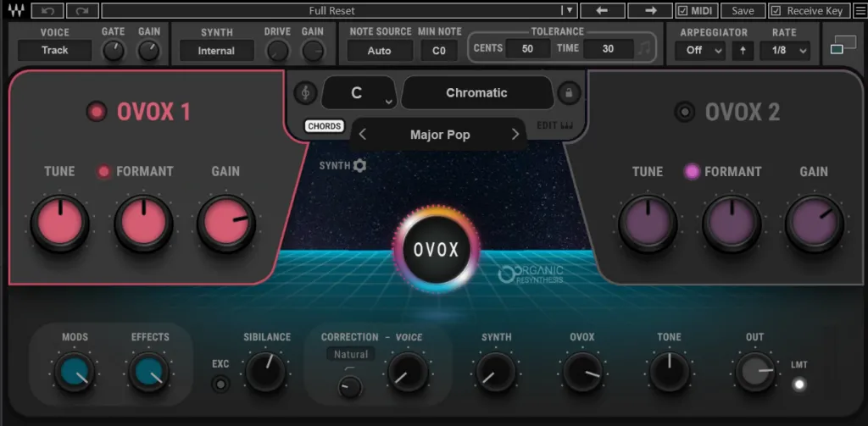Click the voice GATE knob
This screenshot has width=868, height=426.
(x=114, y=52)
